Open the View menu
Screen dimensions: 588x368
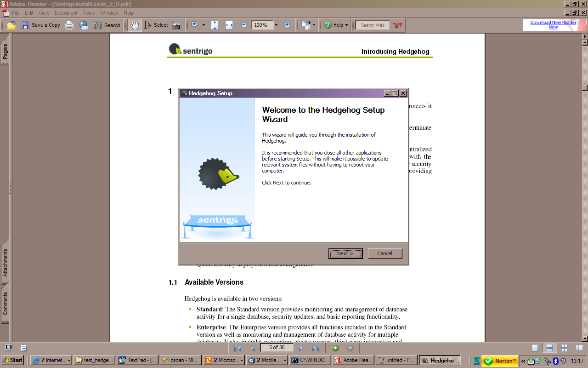point(44,13)
